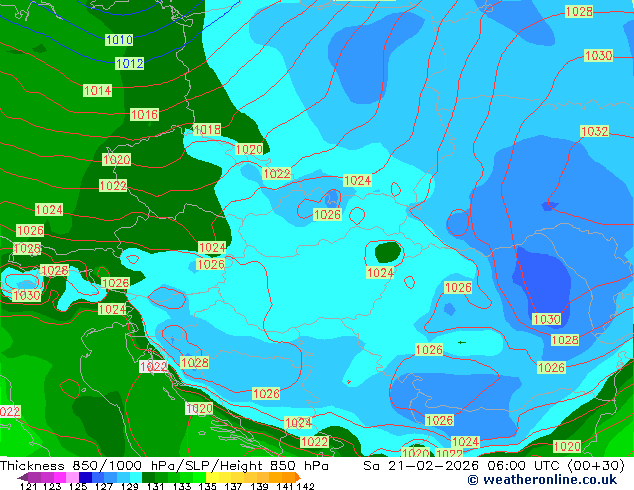Click the blue 1012 isobar label
This screenshot has height=490, width=634.
point(129,63)
